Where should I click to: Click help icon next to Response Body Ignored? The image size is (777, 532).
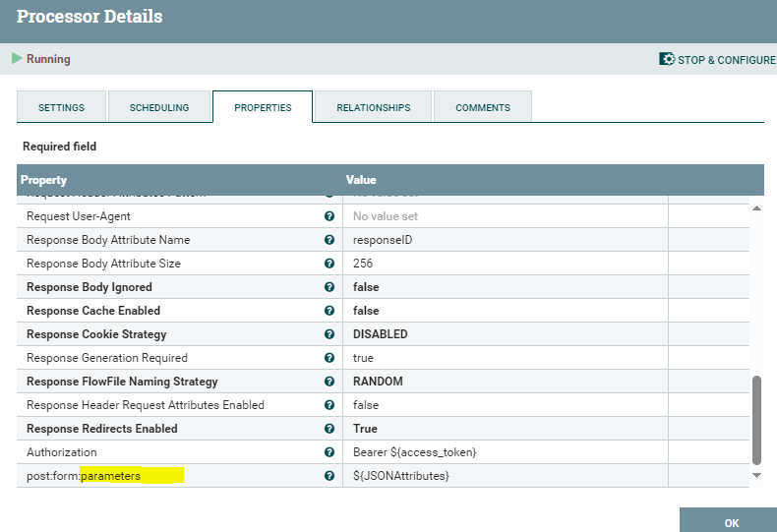point(329,287)
